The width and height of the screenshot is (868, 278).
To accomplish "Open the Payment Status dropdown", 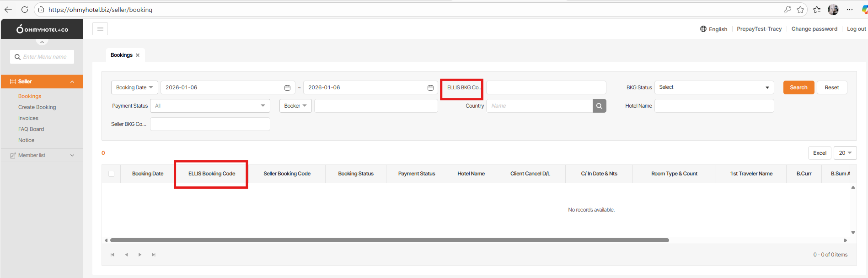I will point(210,106).
